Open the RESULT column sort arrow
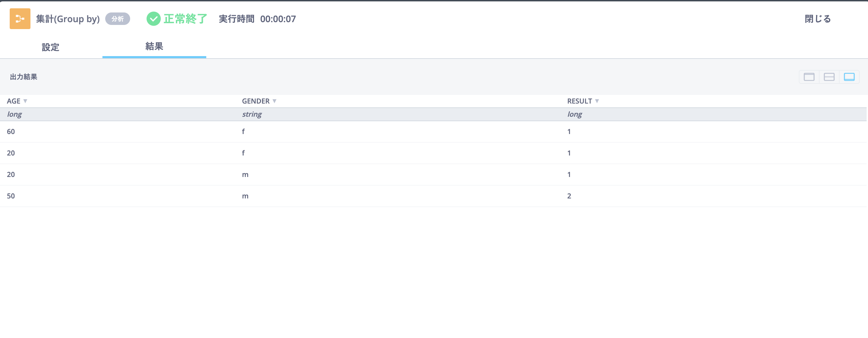Screen dimensions: 868x338 point(597,101)
